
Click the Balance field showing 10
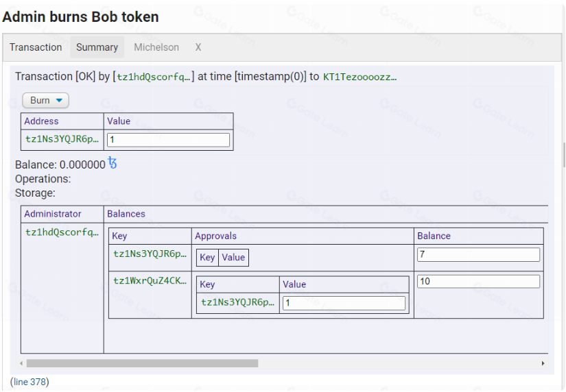[x=477, y=282]
